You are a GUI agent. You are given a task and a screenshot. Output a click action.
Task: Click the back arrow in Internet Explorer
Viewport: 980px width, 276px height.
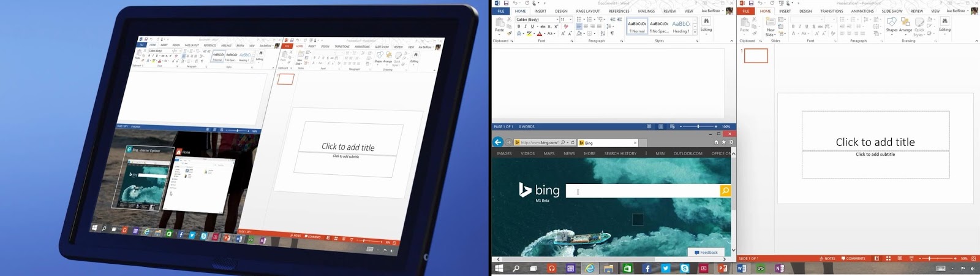[498, 142]
